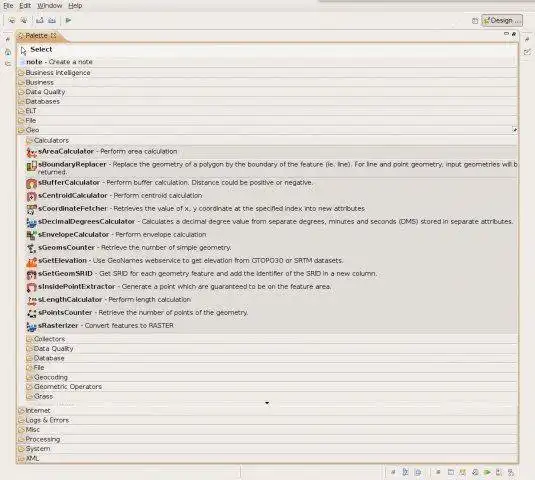
Task: Expand the Database subfolder under Geo
Action: point(271,358)
